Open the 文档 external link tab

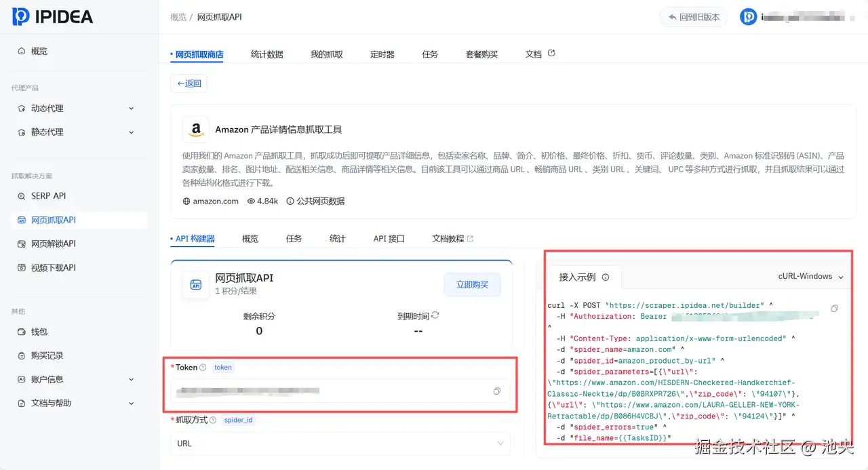540,54
